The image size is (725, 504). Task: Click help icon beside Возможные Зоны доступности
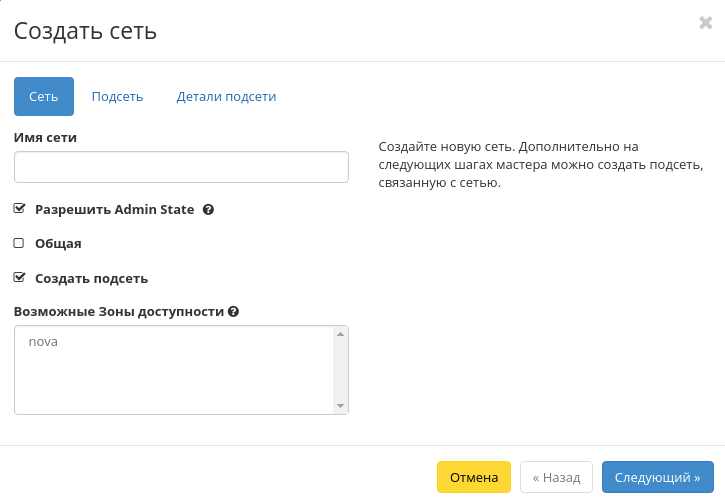click(x=233, y=312)
